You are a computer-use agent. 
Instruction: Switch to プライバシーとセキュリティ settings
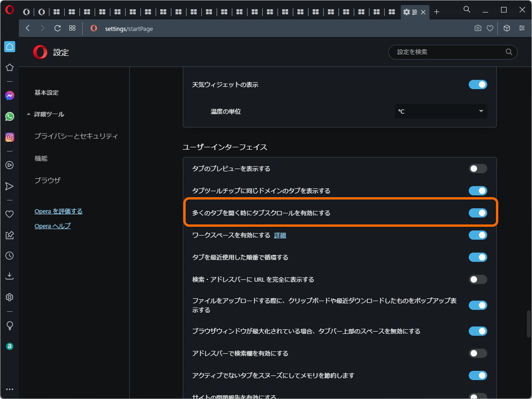(x=76, y=136)
